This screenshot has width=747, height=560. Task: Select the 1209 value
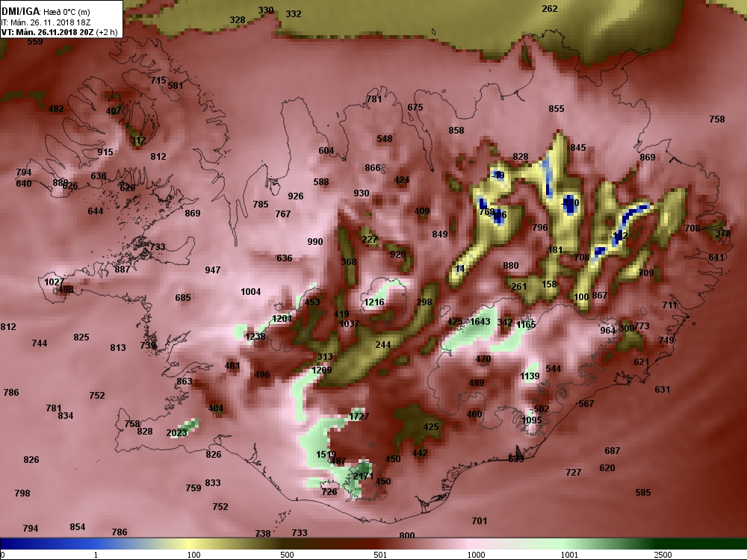coord(321,370)
